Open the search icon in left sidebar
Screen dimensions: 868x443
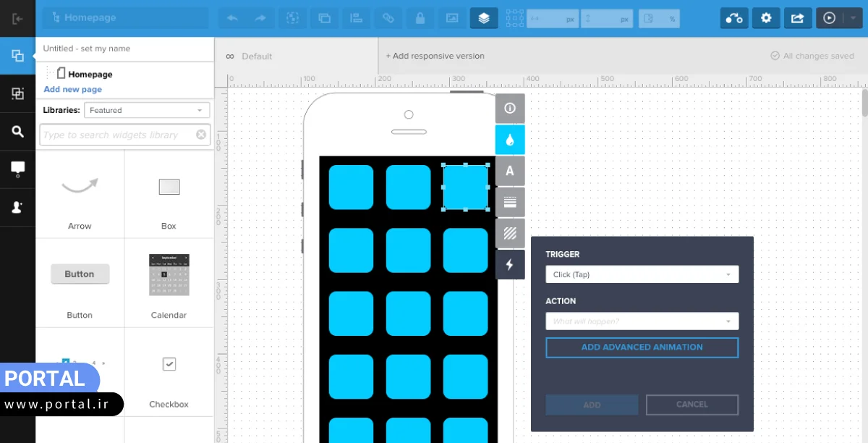[x=18, y=131]
